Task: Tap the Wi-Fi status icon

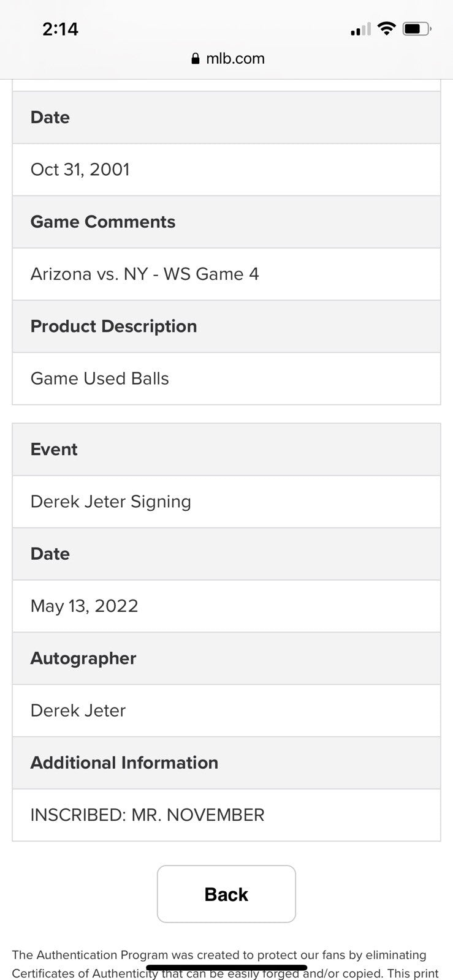Action: tap(386, 29)
